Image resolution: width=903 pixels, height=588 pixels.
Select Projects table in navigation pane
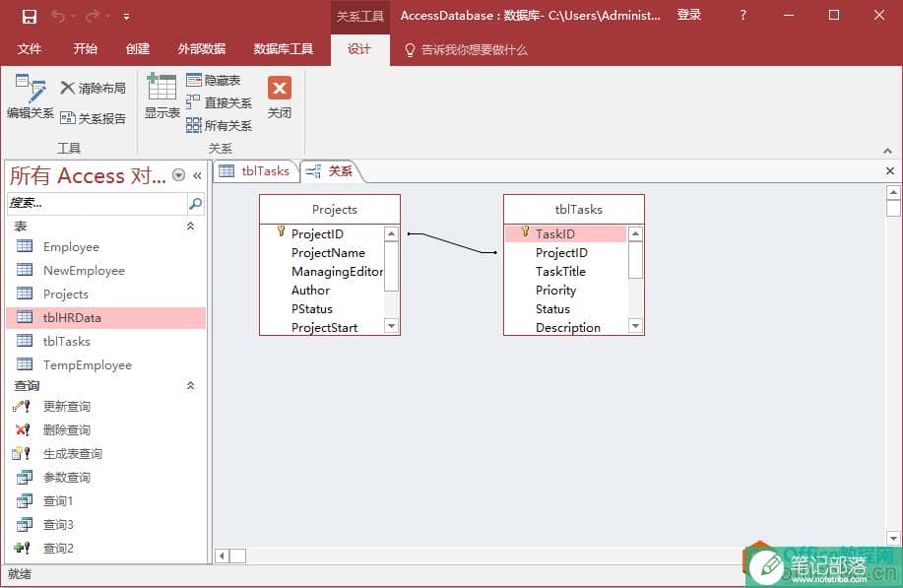pyautogui.click(x=105, y=294)
